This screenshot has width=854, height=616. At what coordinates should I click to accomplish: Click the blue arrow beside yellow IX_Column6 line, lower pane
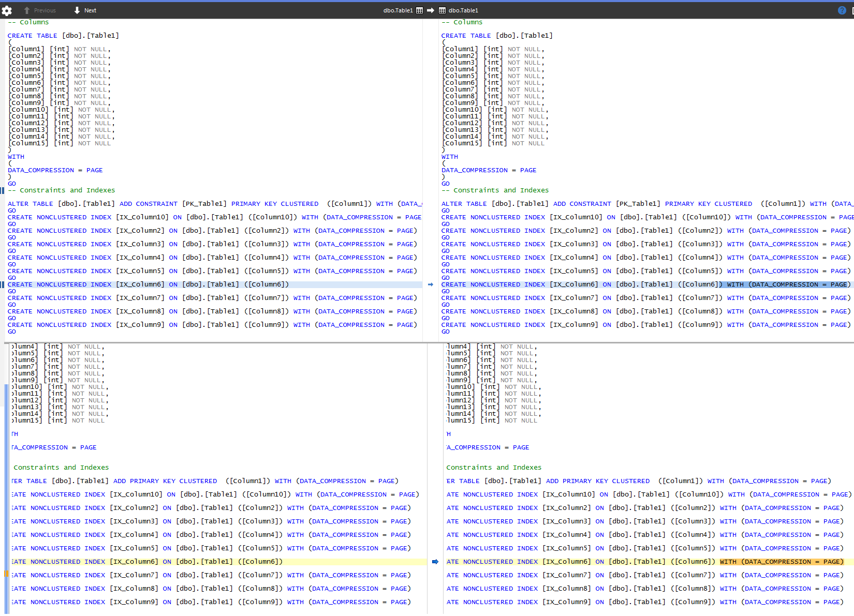click(x=435, y=562)
